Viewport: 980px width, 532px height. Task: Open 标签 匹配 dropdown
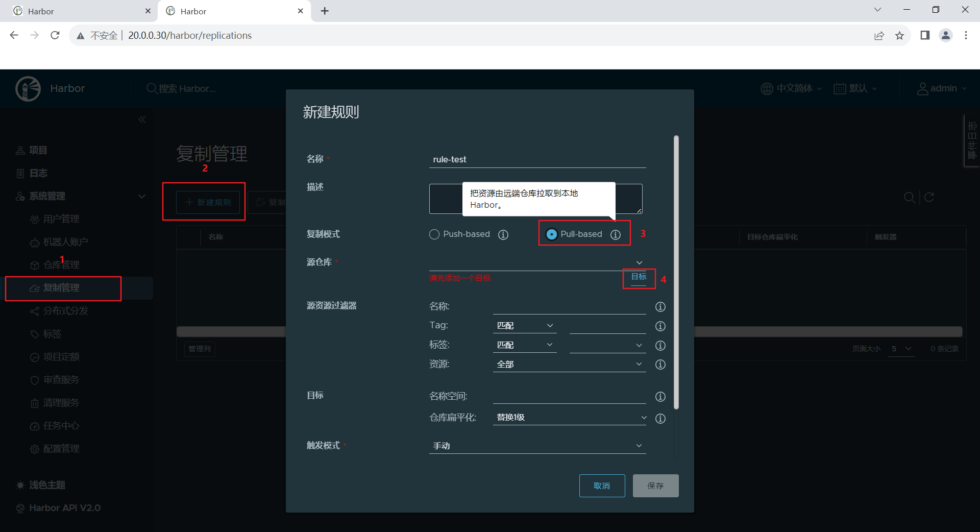(525, 345)
